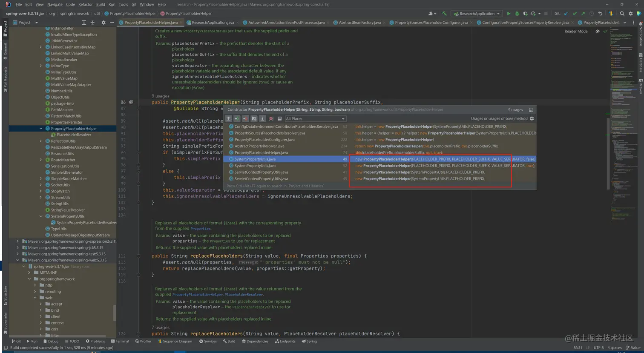Open Search Everywhere magnifier icon
This screenshot has height=353, width=644.
(x=622, y=14)
